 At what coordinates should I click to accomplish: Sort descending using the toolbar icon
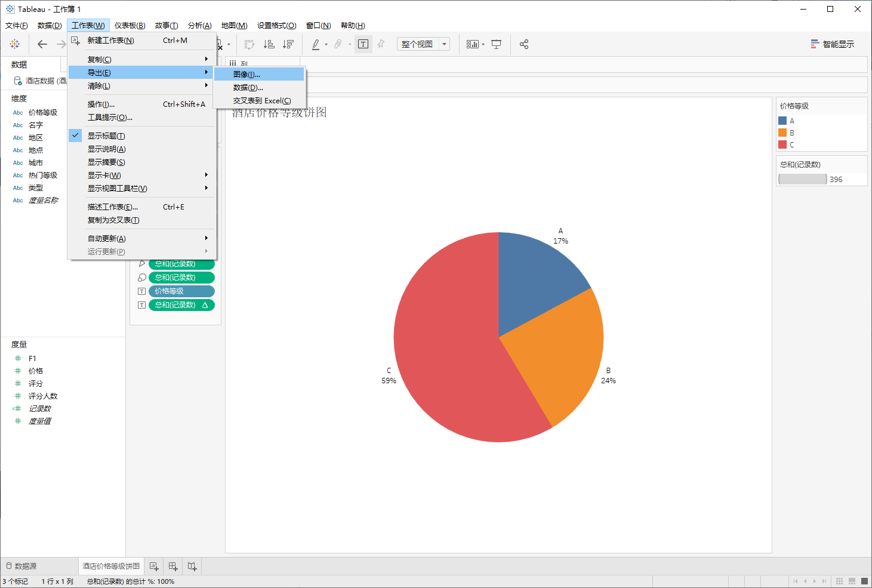[288, 44]
